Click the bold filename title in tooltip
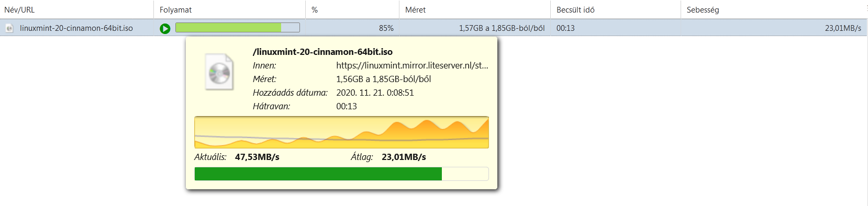Image resolution: width=868 pixels, height=206 pixels. point(322,52)
